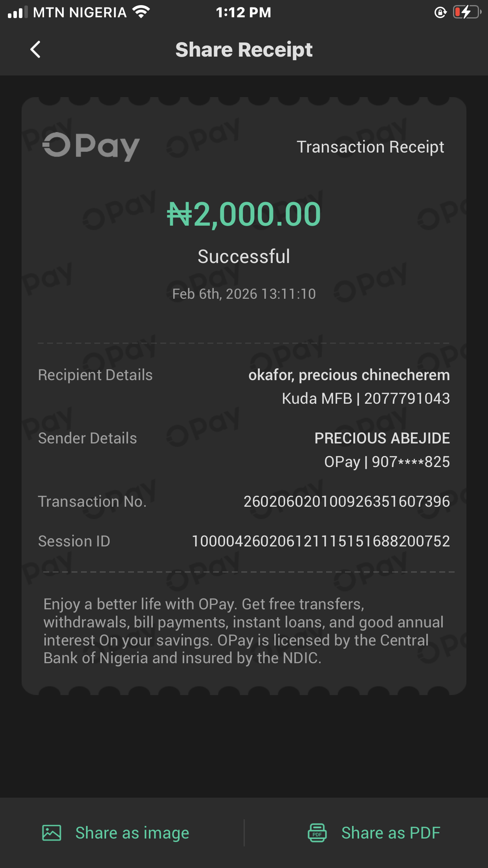This screenshot has height=868, width=488.
Task: Select the Transaction No. value
Action: (347, 502)
